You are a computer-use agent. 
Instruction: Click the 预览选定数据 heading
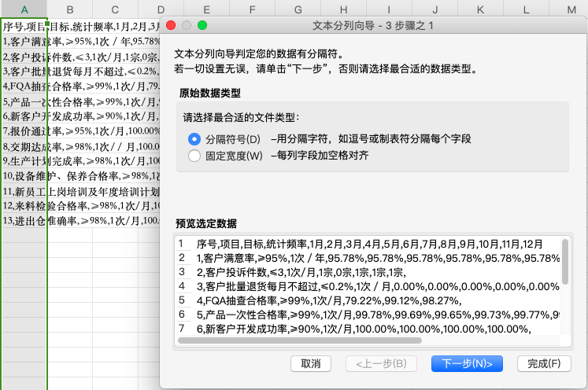click(x=206, y=223)
